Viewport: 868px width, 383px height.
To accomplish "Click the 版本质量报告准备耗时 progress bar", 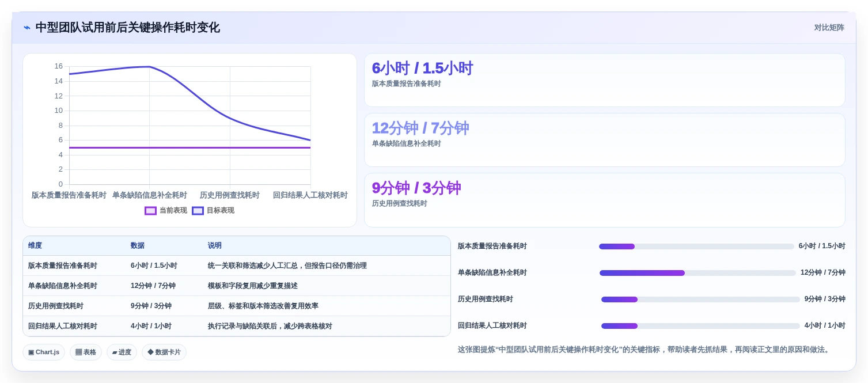I will 696,247.
